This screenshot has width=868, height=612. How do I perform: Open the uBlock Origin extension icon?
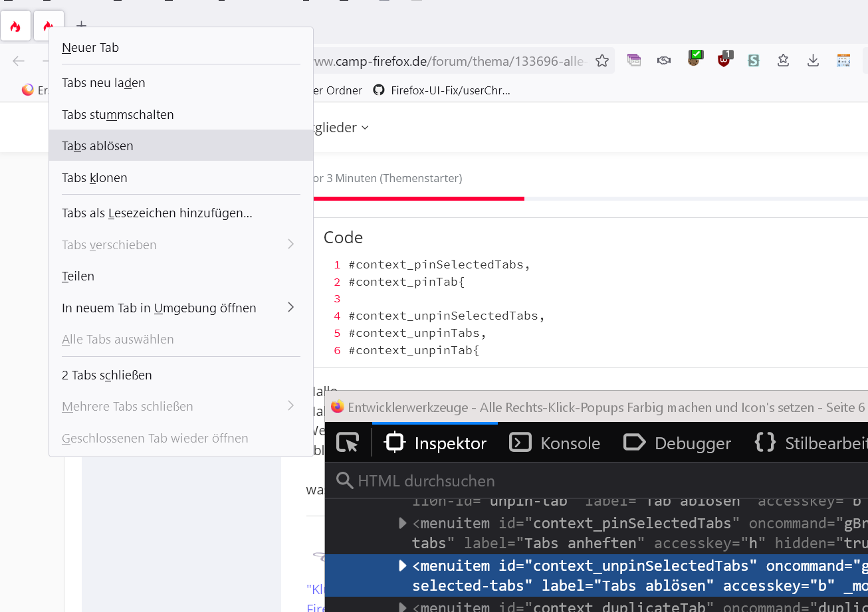[724, 60]
